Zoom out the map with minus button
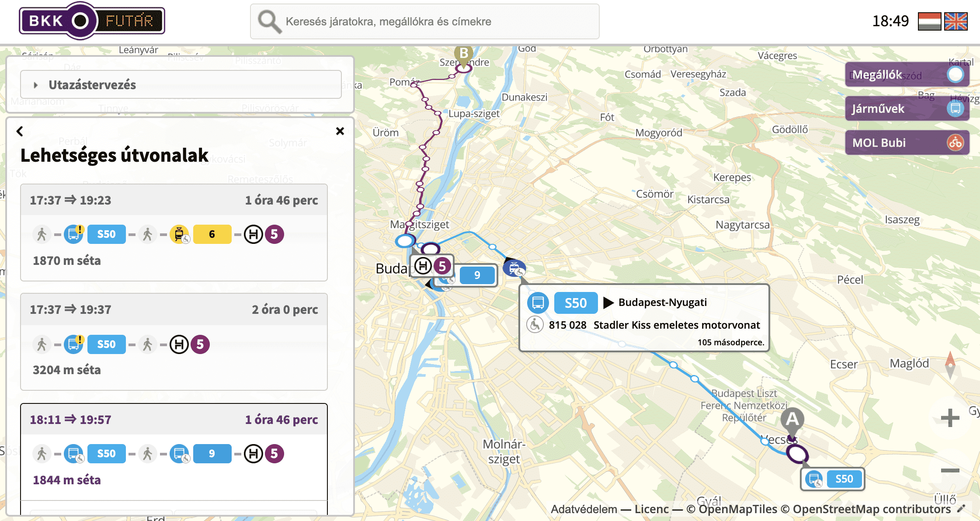Viewport: 980px width, 521px height. tap(950, 470)
